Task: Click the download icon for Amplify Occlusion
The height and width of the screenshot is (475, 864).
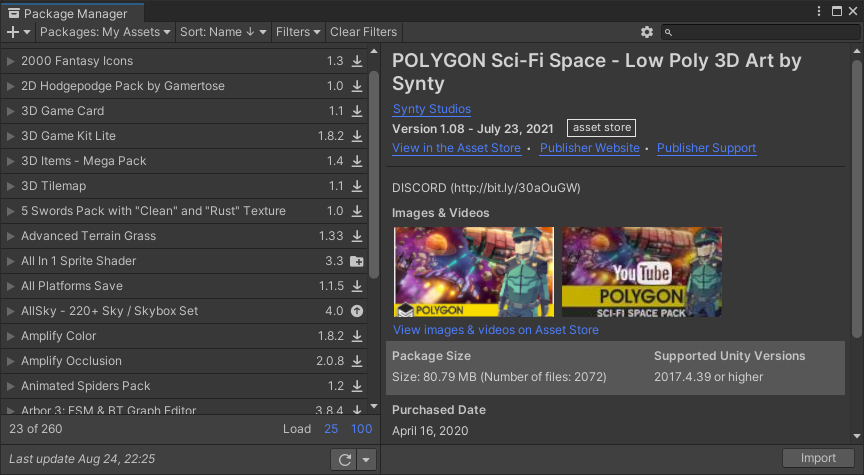Action: 357,361
